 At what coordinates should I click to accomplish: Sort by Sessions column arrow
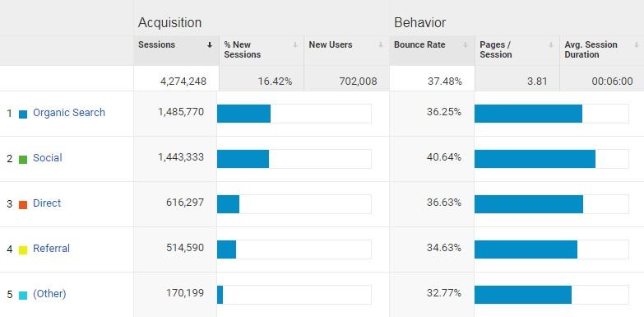point(210,45)
